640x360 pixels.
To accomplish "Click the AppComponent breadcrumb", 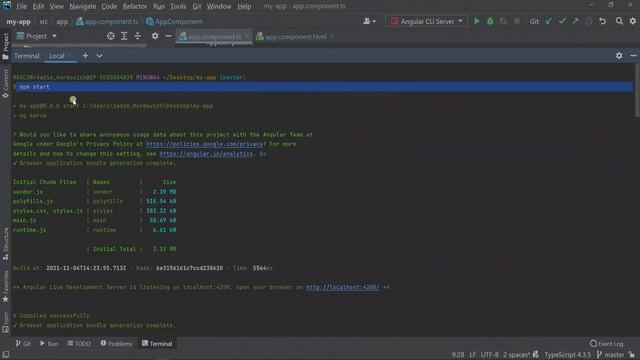I will 174,22.
